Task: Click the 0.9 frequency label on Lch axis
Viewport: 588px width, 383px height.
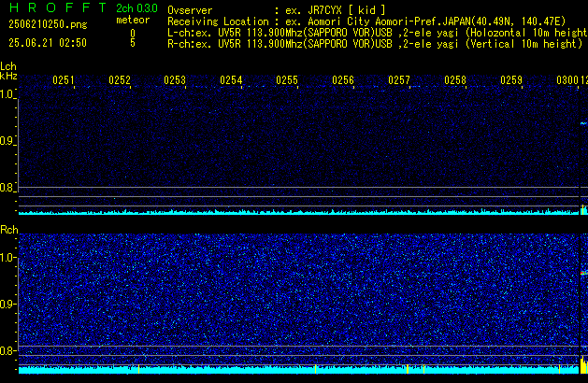Action: tap(7, 141)
